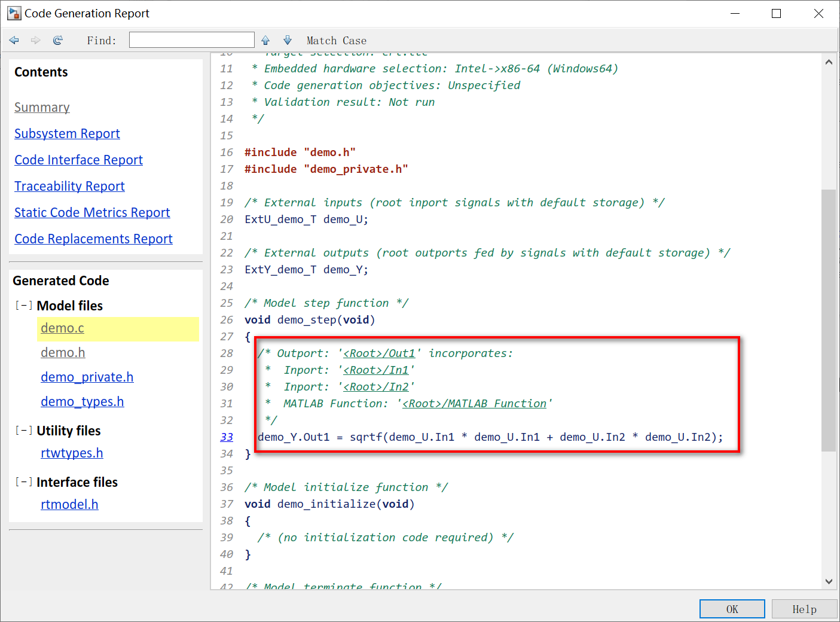Click the "void demo_step(void)" code line
840x622 pixels.
tap(310, 320)
